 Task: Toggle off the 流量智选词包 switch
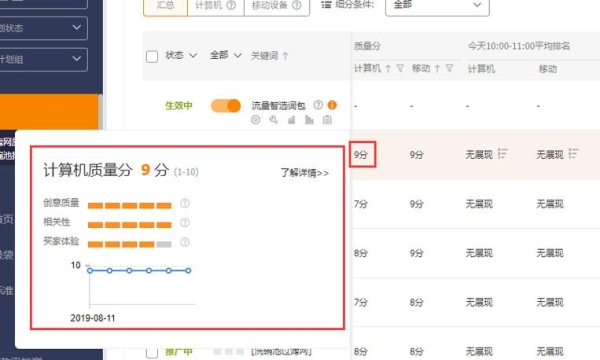pyautogui.click(x=226, y=106)
